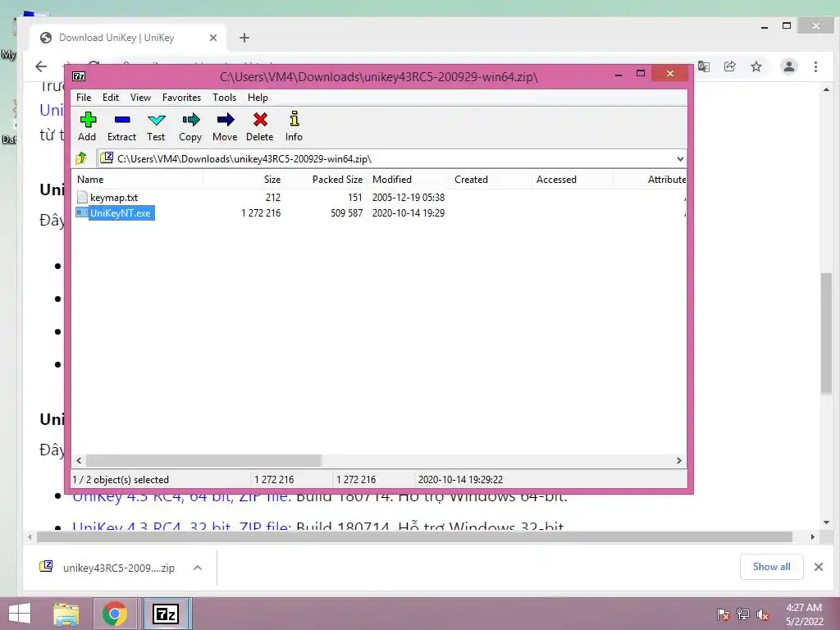Click the 1 272 216 size cell

261,213
